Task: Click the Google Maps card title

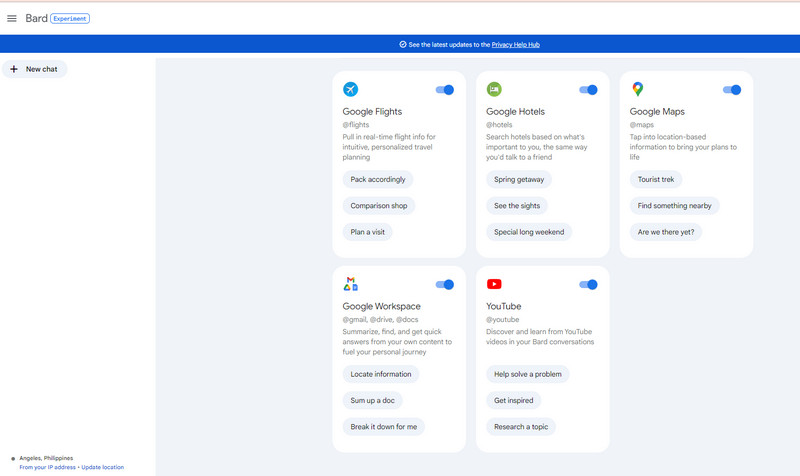Action: point(657,112)
